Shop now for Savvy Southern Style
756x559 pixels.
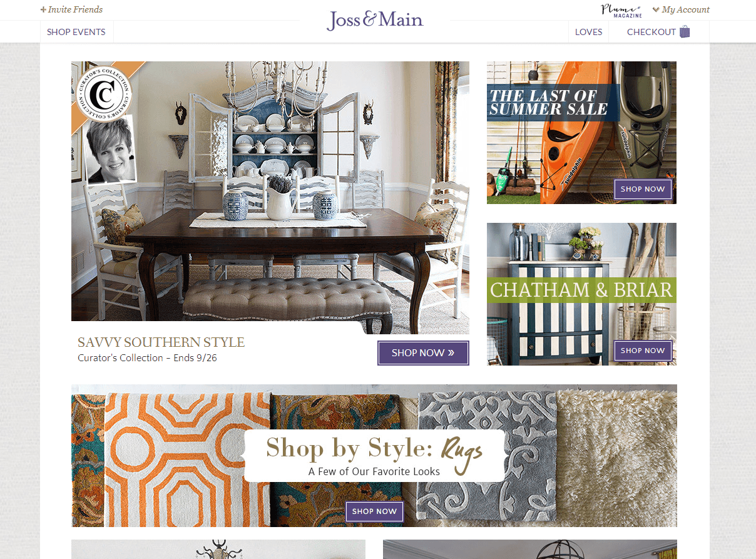click(x=423, y=353)
